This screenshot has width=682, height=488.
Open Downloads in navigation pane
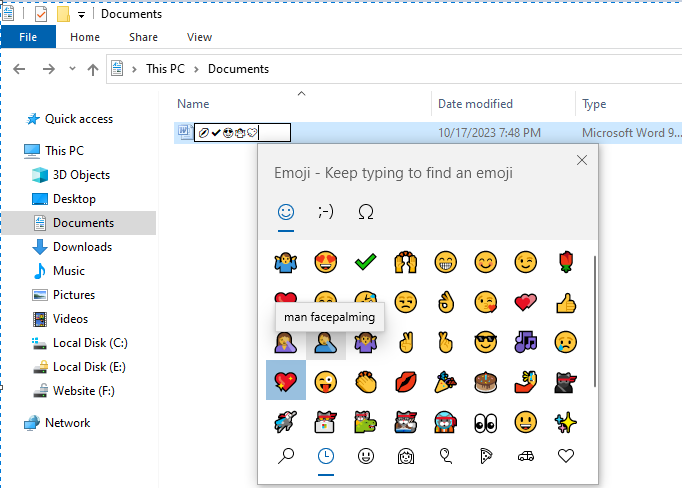click(x=82, y=247)
